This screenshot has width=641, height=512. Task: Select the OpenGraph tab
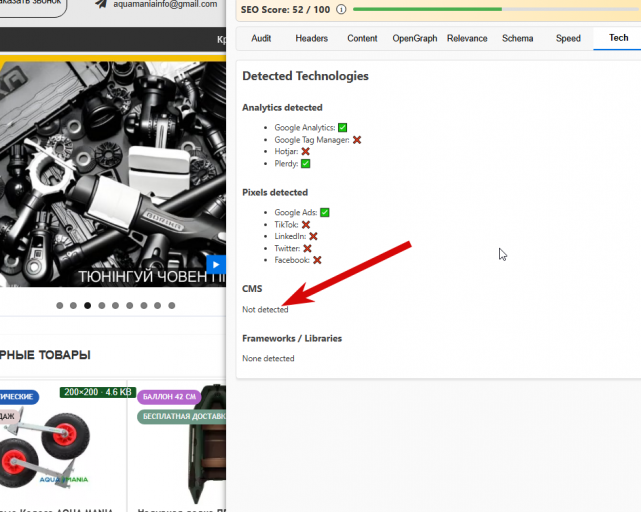click(x=415, y=38)
